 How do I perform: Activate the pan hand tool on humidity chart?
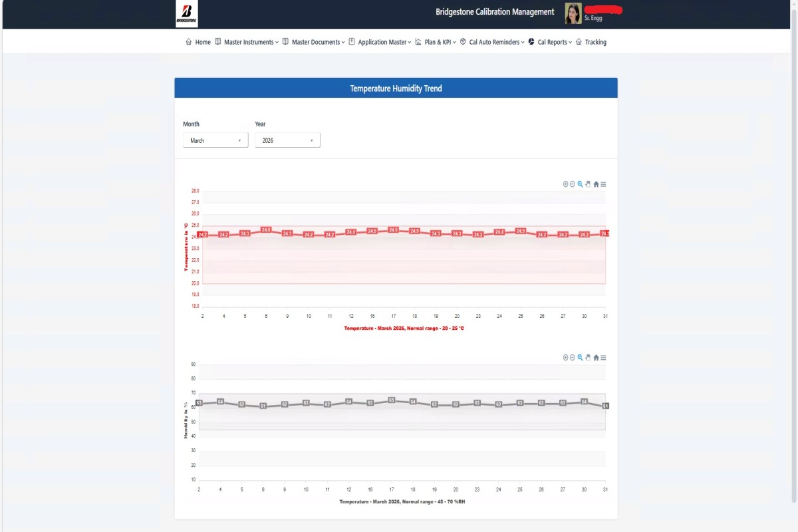click(588, 358)
